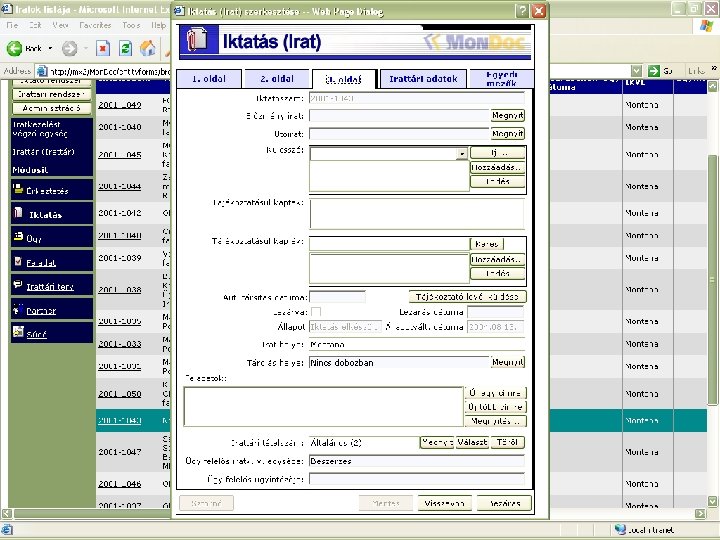Click Hozzáadás in Tájékoztatásul kapják section

[497, 259]
